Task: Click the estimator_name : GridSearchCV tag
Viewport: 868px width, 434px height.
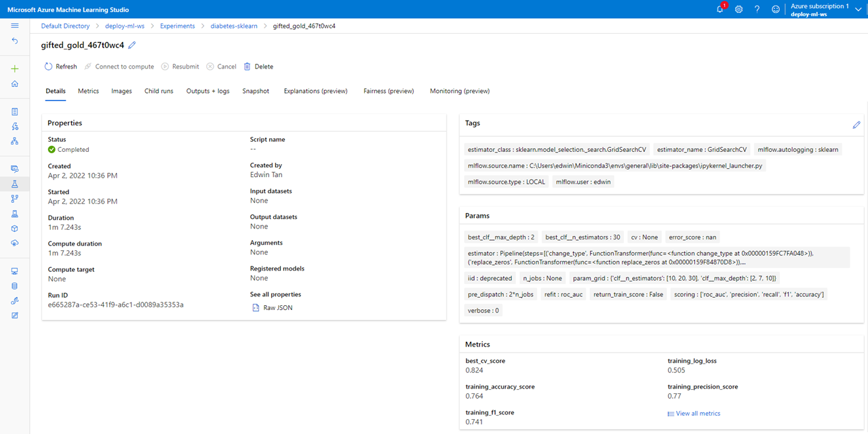Action: coord(701,150)
